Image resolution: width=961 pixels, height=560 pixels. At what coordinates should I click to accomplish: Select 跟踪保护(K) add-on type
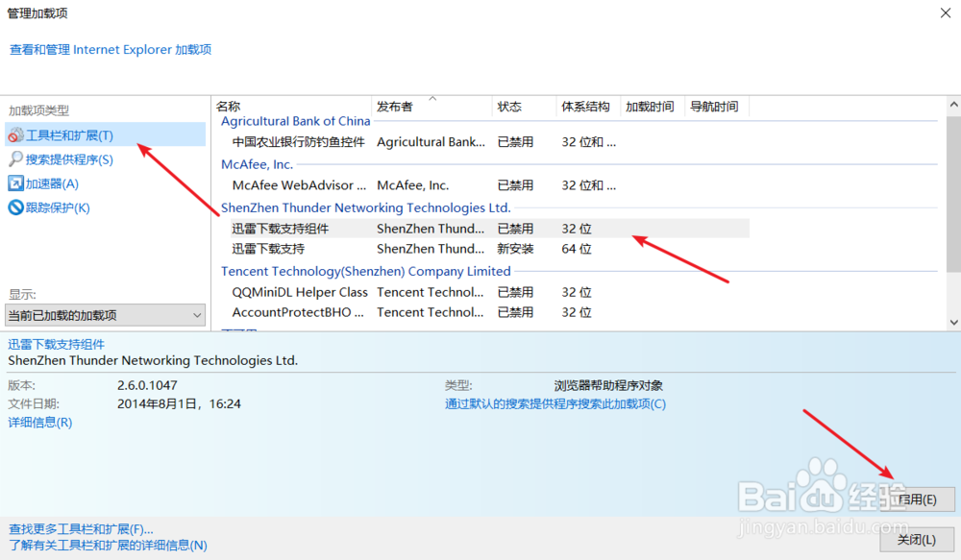coord(58,207)
